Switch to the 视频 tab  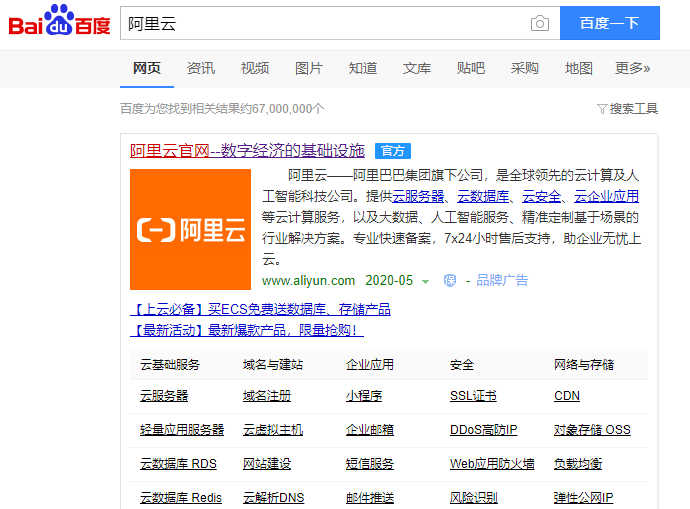pos(255,68)
